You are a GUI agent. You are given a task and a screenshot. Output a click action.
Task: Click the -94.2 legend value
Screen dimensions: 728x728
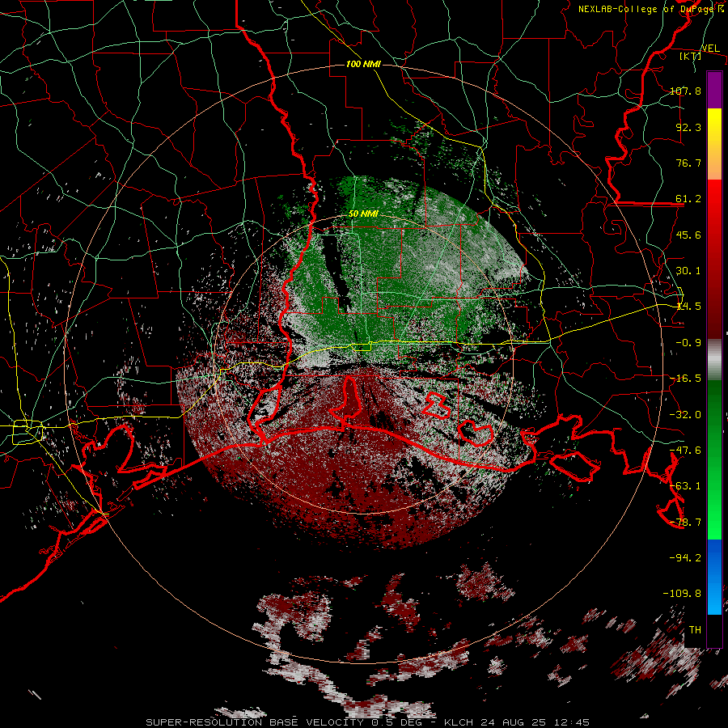tap(685, 558)
